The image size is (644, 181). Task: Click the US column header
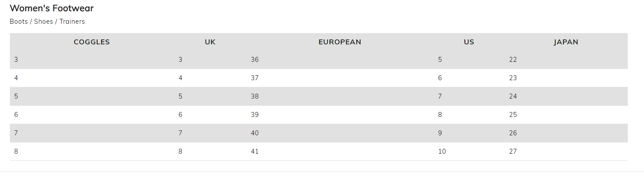coord(469,42)
